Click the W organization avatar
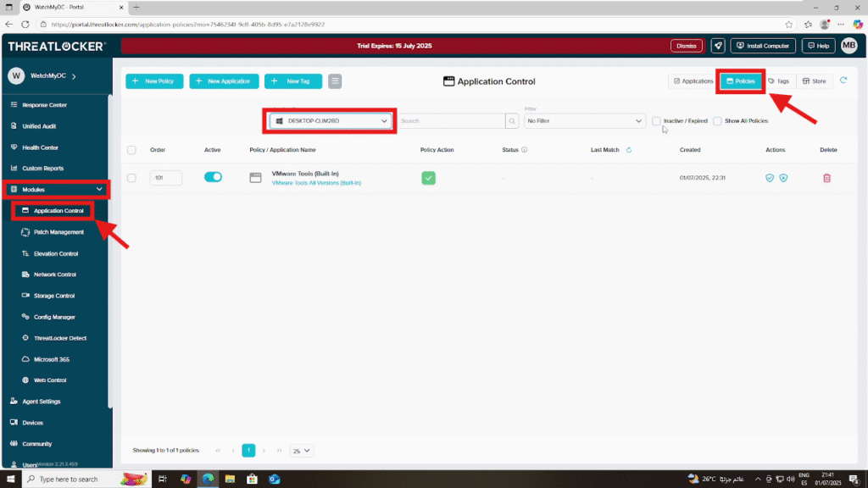868x488 pixels. [16, 75]
